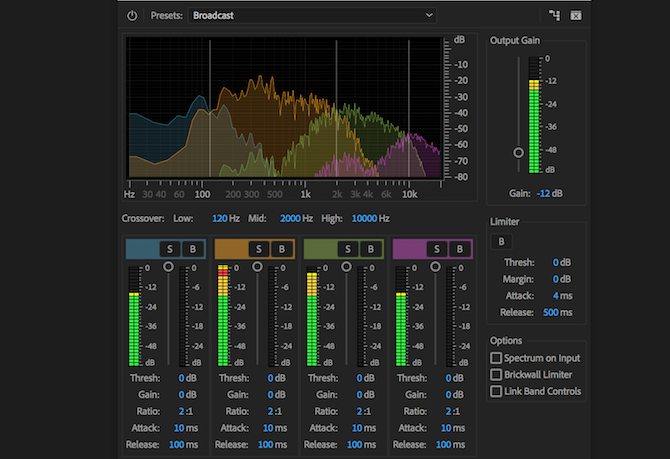The image size is (670, 459).
Task: Solo the blue low band
Action: 170,249
